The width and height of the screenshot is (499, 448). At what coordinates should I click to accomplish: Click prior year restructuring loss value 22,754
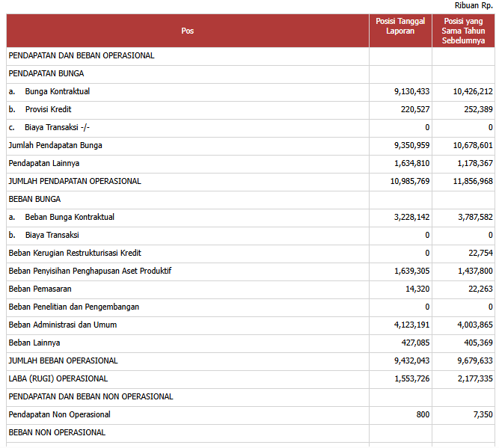pyautogui.click(x=478, y=253)
